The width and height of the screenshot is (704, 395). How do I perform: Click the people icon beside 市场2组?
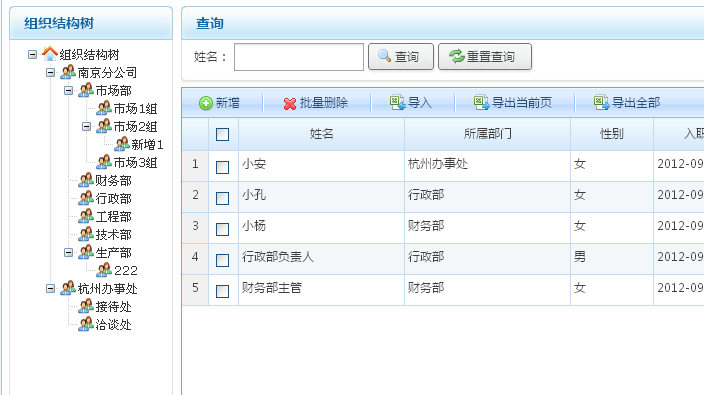(x=104, y=126)
